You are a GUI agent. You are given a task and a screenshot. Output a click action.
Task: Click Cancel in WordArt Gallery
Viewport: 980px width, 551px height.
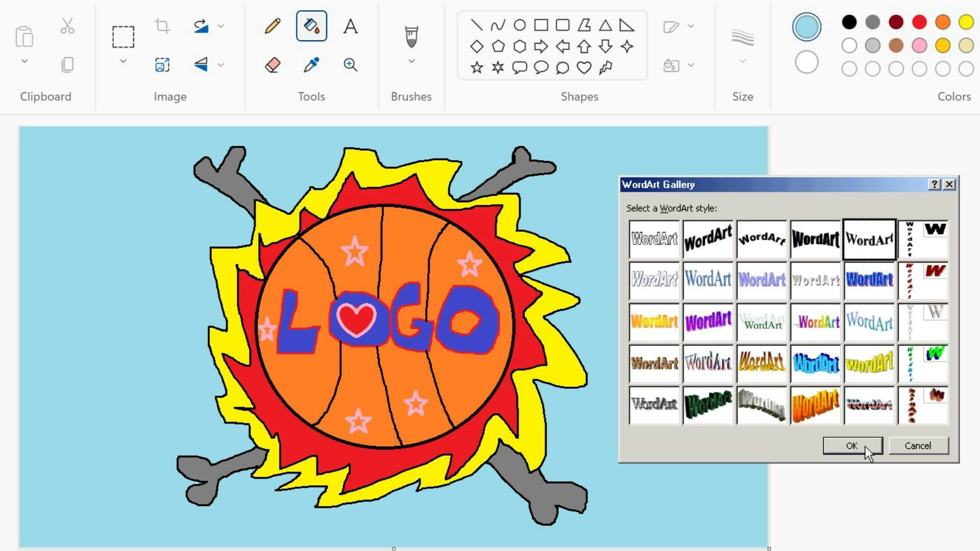pyautogui.click(x=918, y=445)
